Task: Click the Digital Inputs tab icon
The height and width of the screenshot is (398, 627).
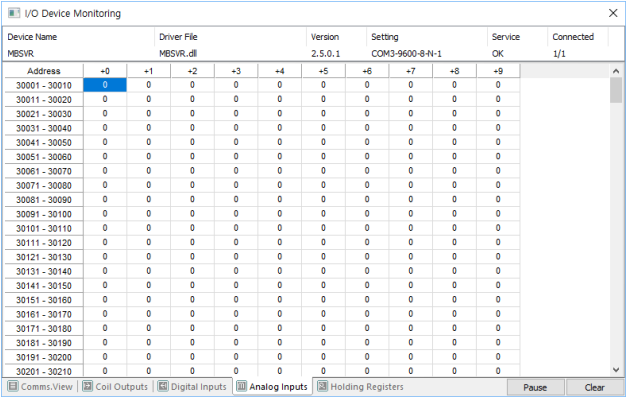Action: coord(163,386)
